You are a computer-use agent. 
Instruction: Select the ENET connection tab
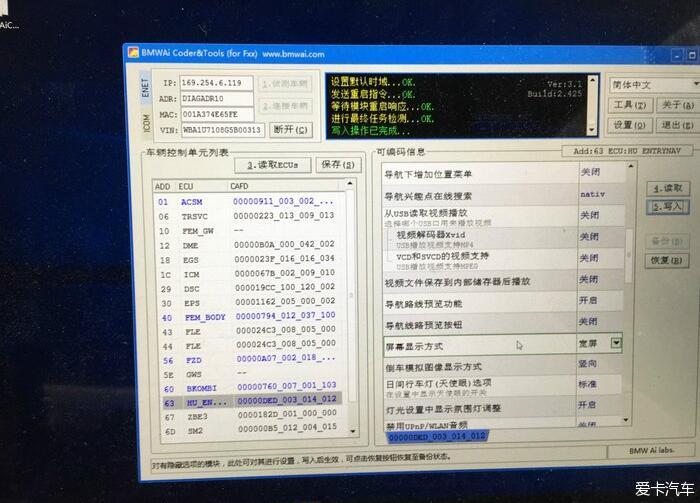145,88
